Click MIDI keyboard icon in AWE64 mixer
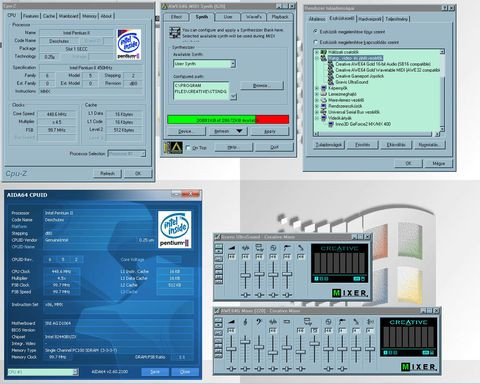 click(287, 322)
